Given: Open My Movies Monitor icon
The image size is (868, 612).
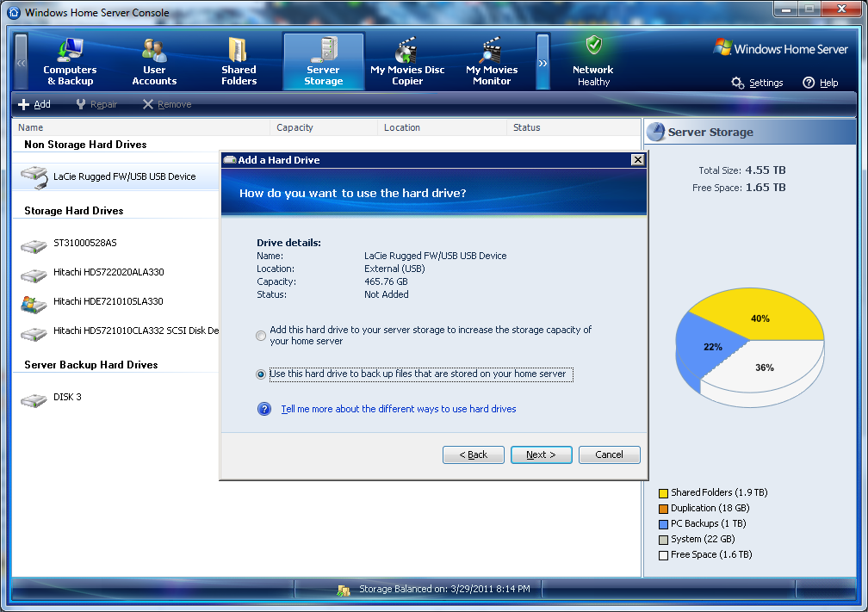Looking at the screenshot, I should [491, 50].
